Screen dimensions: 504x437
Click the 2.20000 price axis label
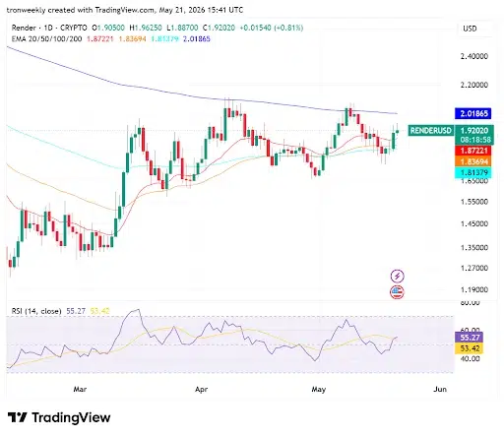(474, 85)
